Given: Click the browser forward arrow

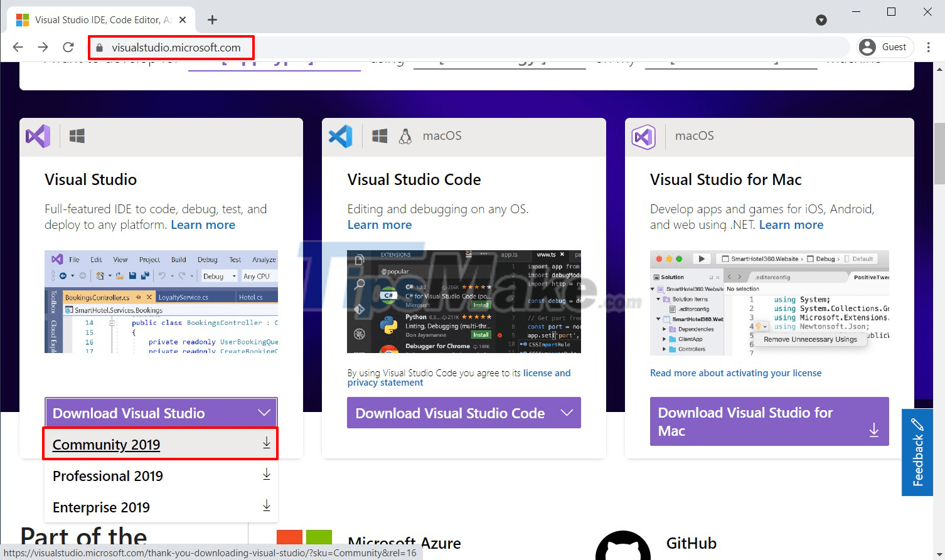Looking at the screenshot, I should click(x=43, y=47).
